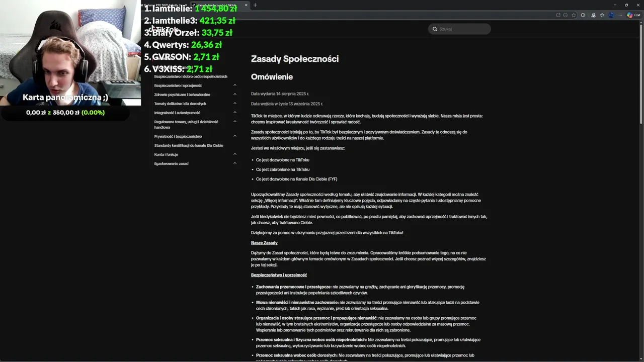Collapse the Bezpieczeństwo i uprzejmość section

coord(235,85)
